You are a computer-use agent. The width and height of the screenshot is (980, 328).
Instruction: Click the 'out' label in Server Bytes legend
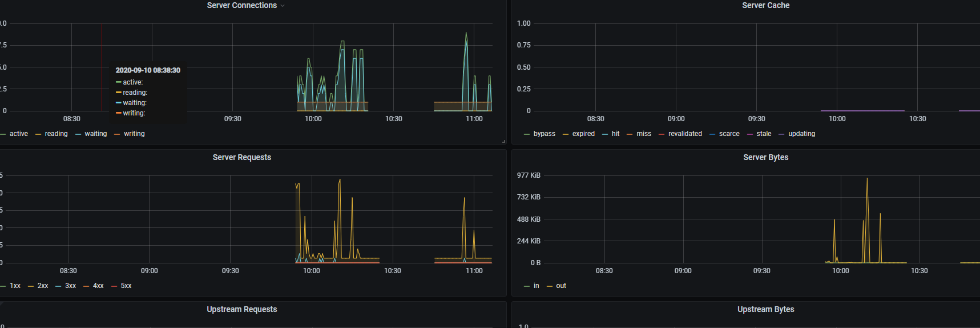pyautogui.click(x=561, y=286)
